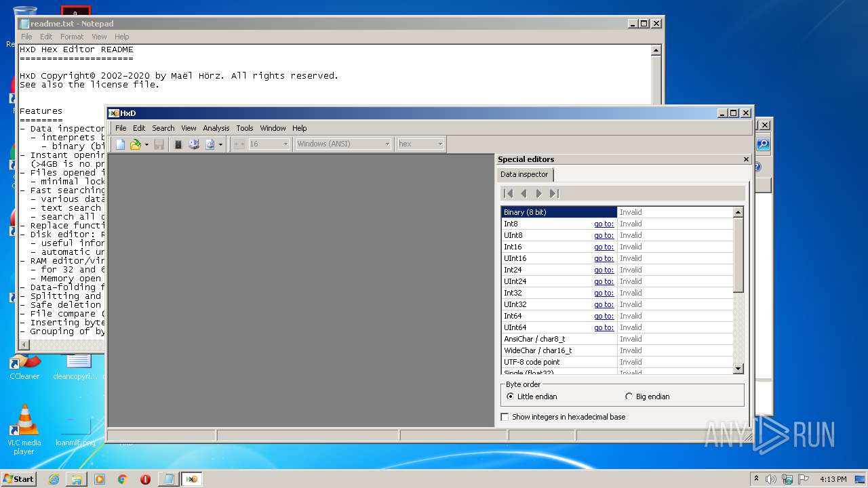Open the Notepad View menu
The image size is (868, 488).
tap(99, 37)
